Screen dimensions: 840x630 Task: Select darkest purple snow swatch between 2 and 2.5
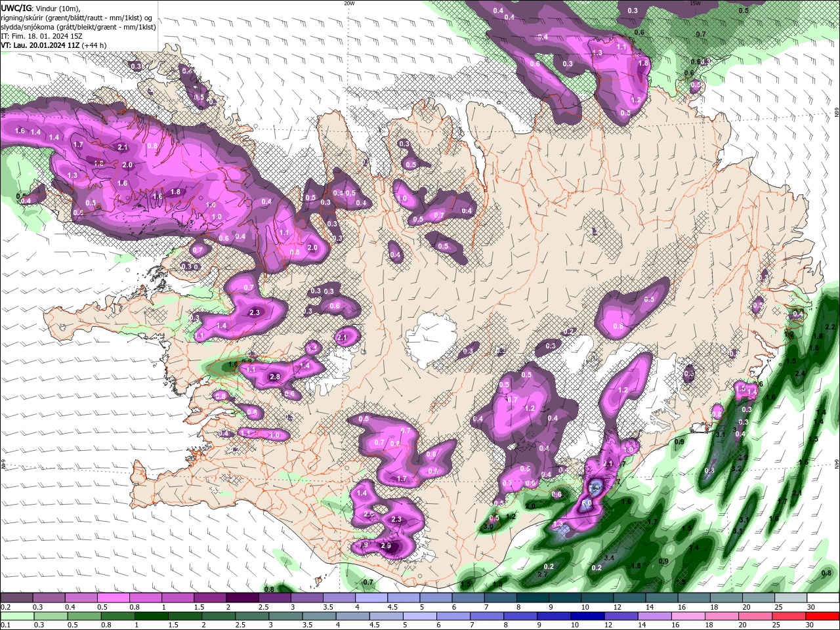coord(242,598)
